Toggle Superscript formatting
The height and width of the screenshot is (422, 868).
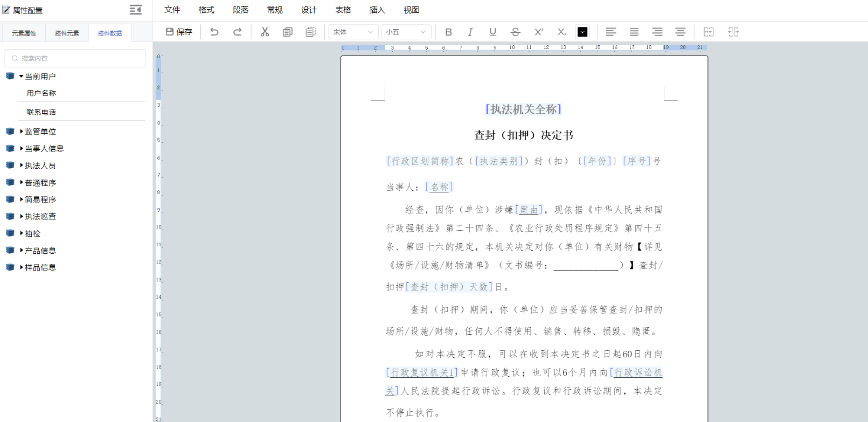pos(538,32)
